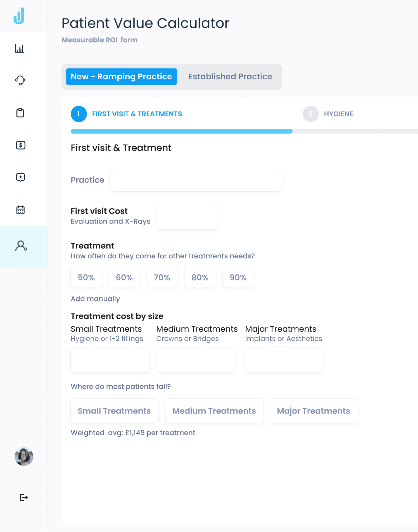Image resolution: width=418 pixels, height=532 pixels.
Task: Open the user profile avatar
Action: (x=24, y=457)
